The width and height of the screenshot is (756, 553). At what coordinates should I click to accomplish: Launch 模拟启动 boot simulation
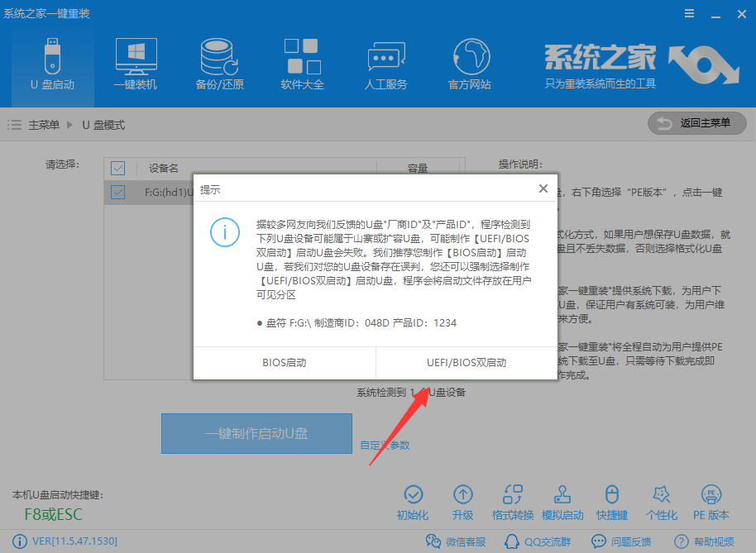[562, 500]
